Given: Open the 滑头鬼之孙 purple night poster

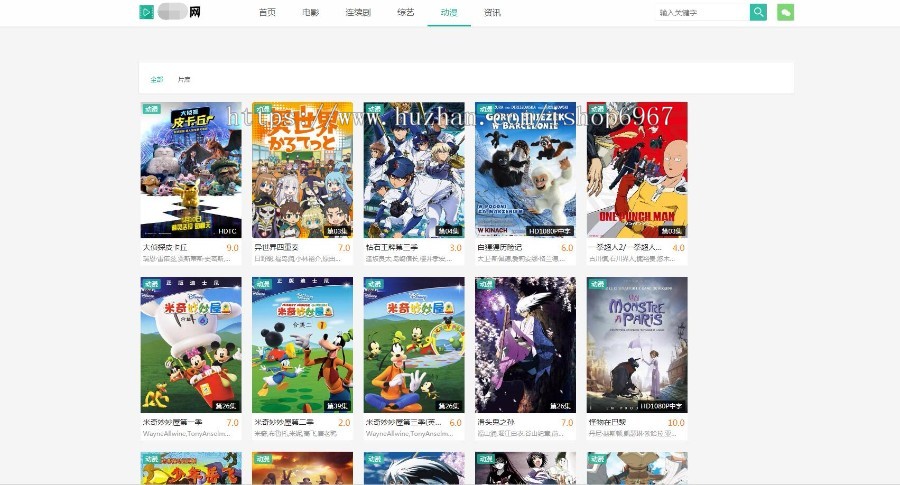Looking at the screenshot, I should (525, 345).
